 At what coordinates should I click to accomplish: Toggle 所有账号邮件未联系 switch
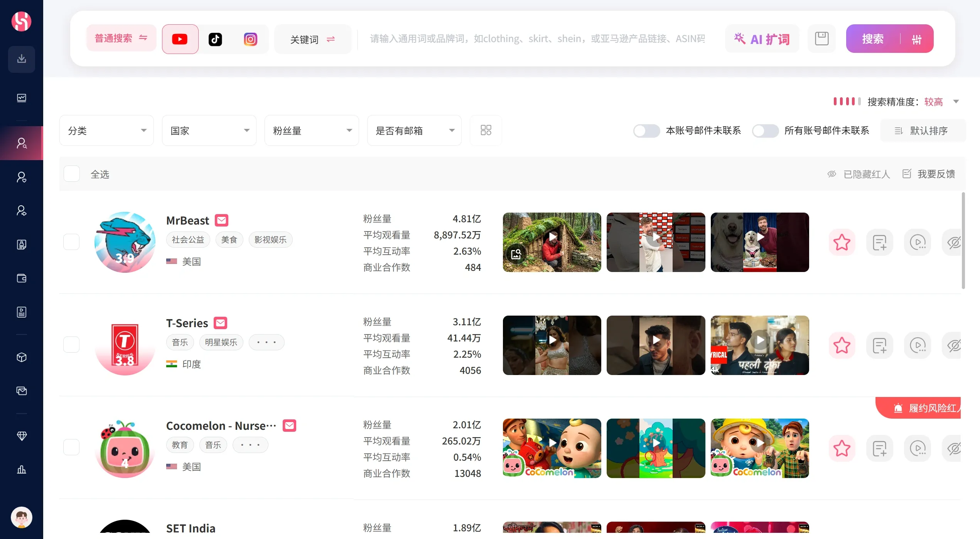(765, 131)
